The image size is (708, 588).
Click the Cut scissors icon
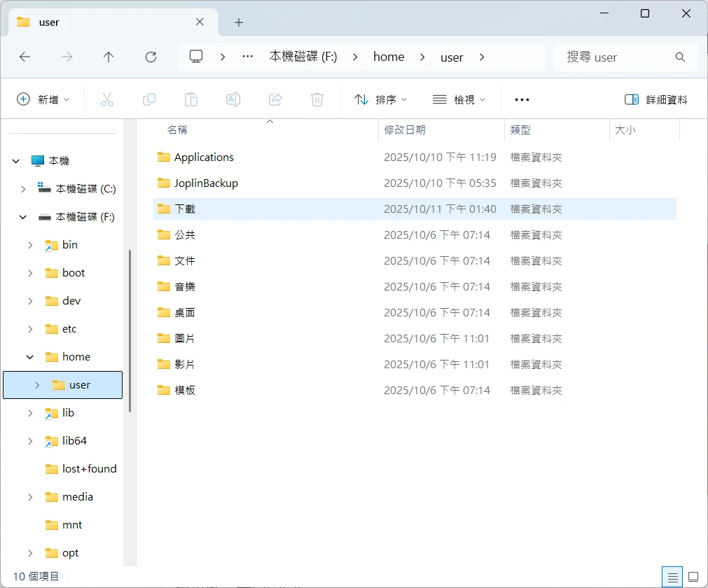(x=107, y=99)
